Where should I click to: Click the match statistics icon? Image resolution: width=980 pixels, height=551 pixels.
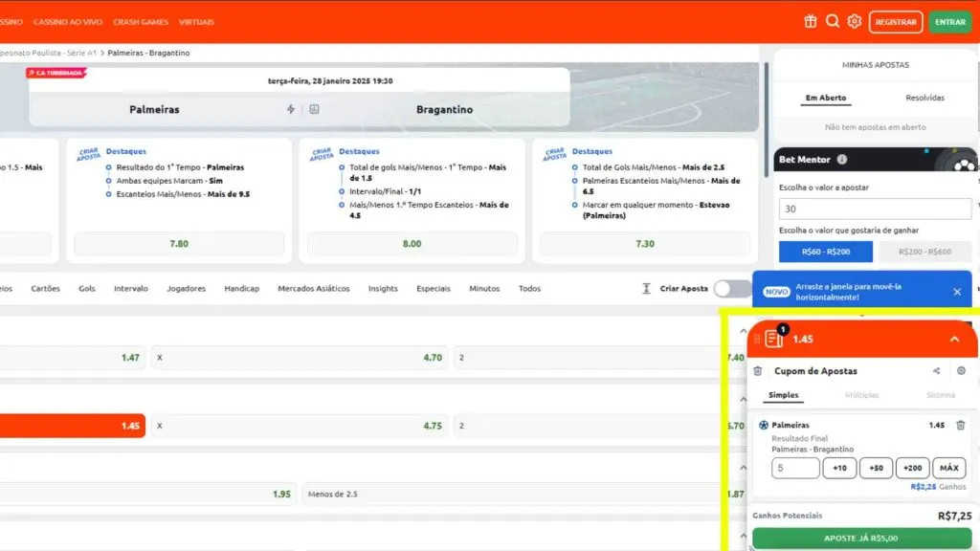pyautogui.click(x=314, y=109)
